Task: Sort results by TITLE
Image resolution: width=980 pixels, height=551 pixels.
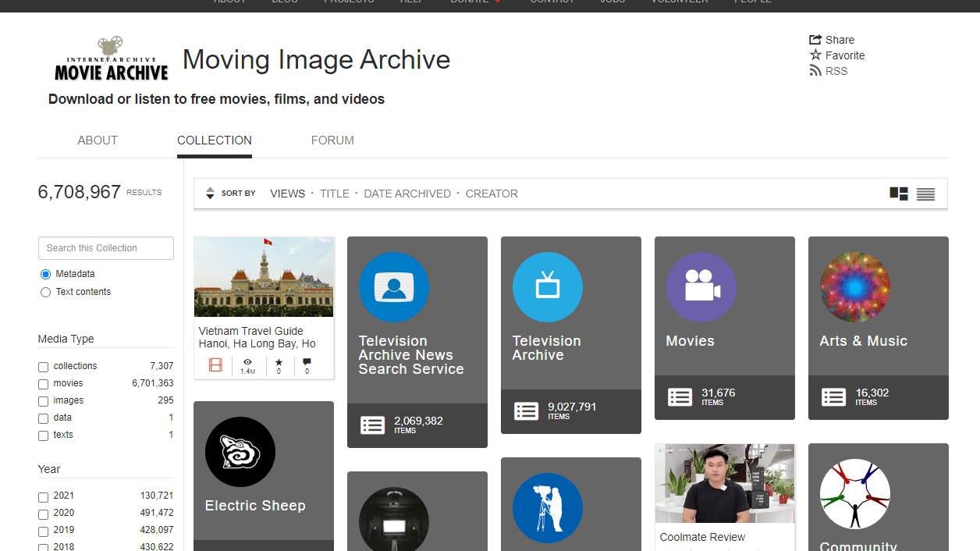Action: click(335, 194)
